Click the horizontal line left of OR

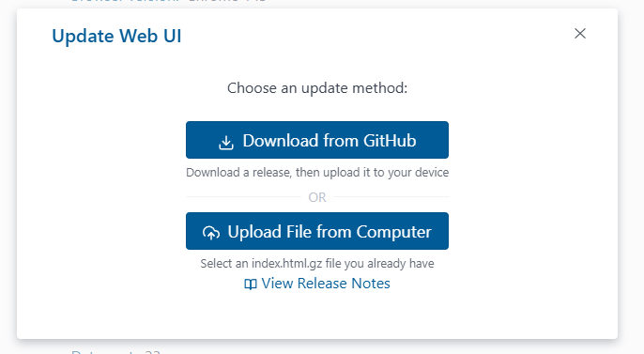pyautogui.click(x=243, y=196)
